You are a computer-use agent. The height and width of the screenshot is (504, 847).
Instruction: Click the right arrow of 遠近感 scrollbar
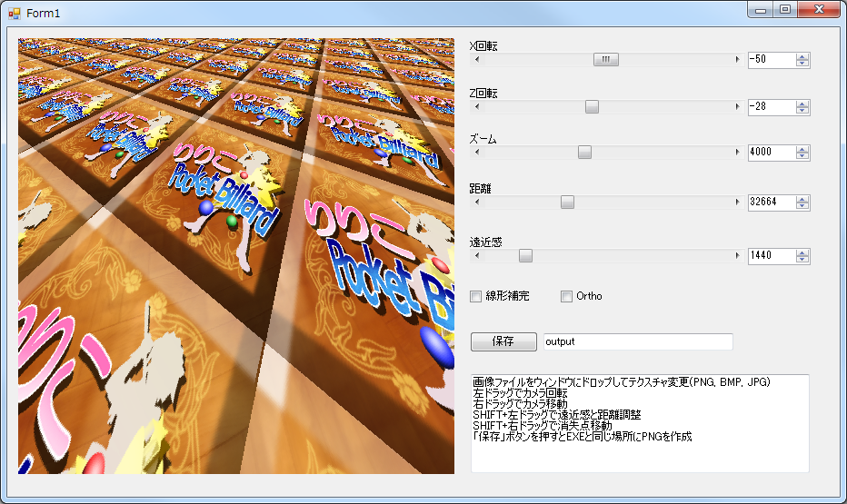(x=737, y=255)
